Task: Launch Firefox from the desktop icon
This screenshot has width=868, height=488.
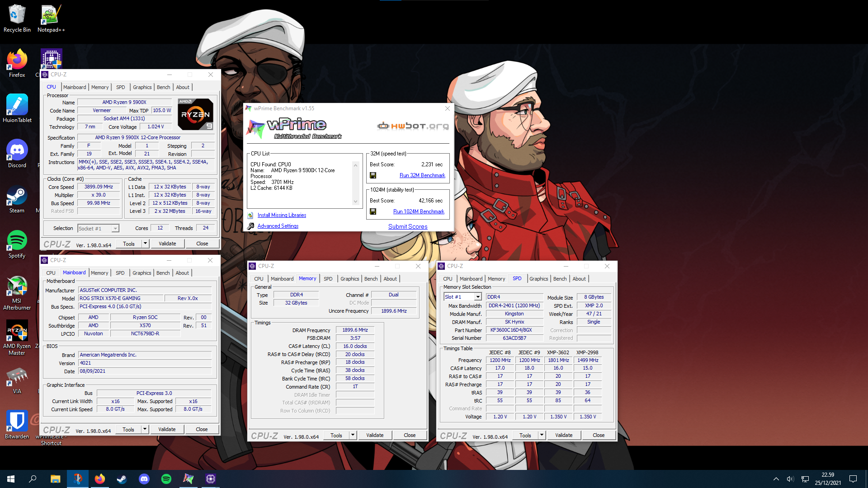Action: (17, 63)
